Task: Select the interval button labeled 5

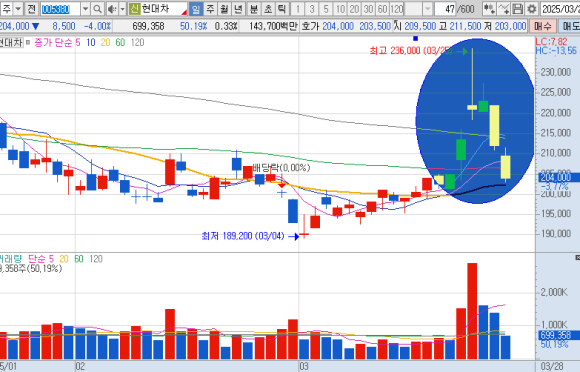Action: click(x=326, y=9)
